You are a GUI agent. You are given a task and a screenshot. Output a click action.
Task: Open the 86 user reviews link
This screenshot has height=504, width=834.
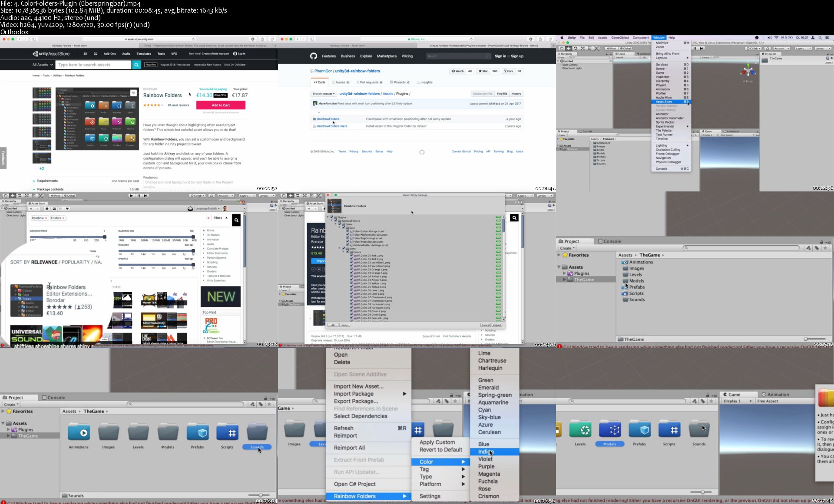point(179,105)
